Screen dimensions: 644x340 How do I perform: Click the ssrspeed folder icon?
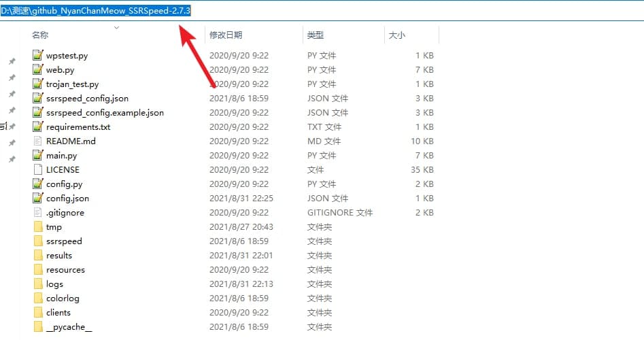point(38,241)
